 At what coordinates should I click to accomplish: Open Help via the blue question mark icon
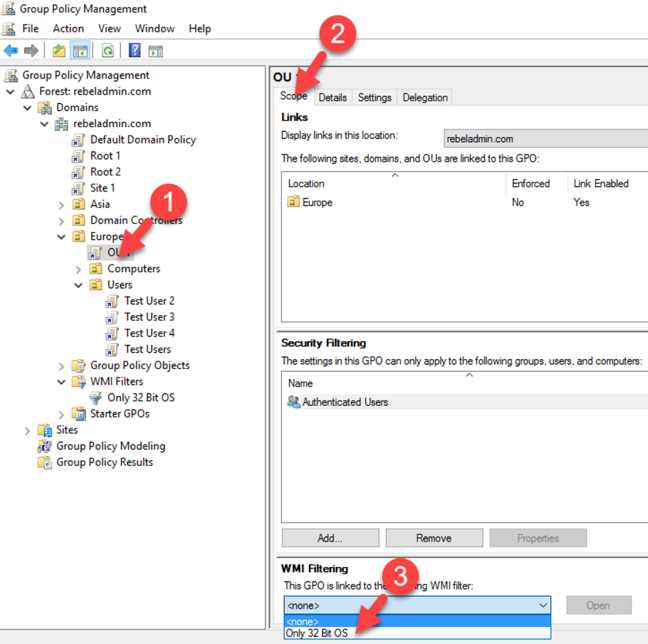[135, 51]
